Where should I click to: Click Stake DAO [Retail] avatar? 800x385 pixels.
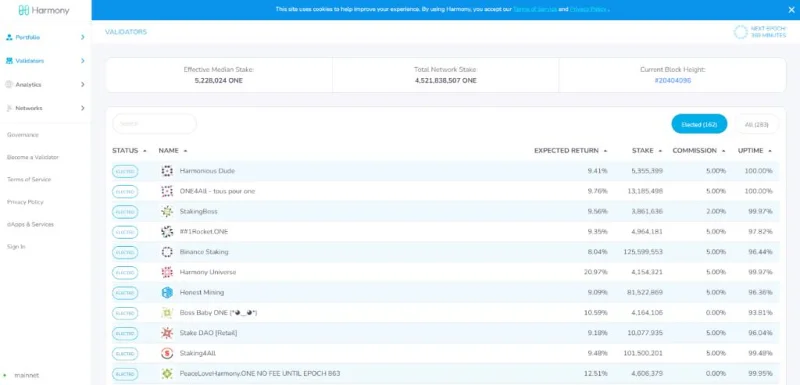point(167,333)
